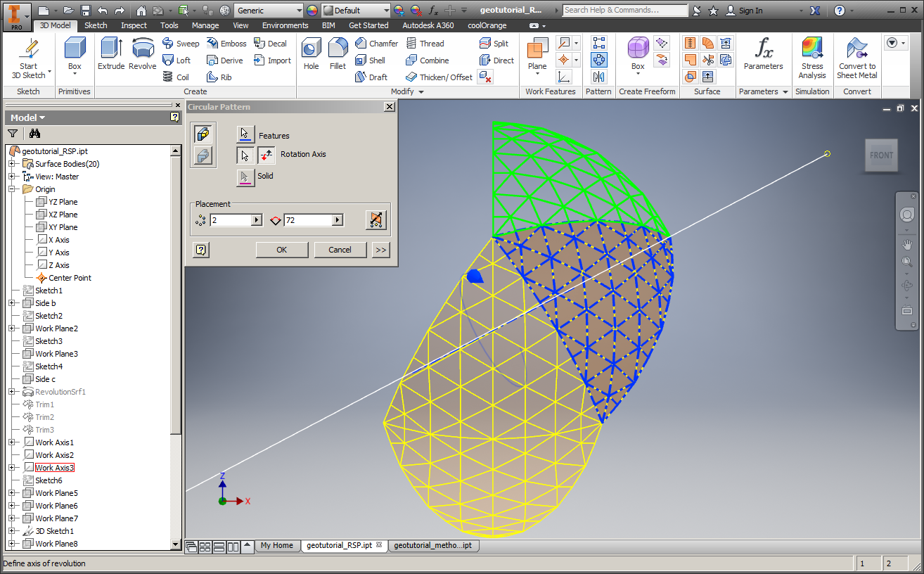Open the Environments tab
Viewport: 924px width, 574px height.
point(285,25)
